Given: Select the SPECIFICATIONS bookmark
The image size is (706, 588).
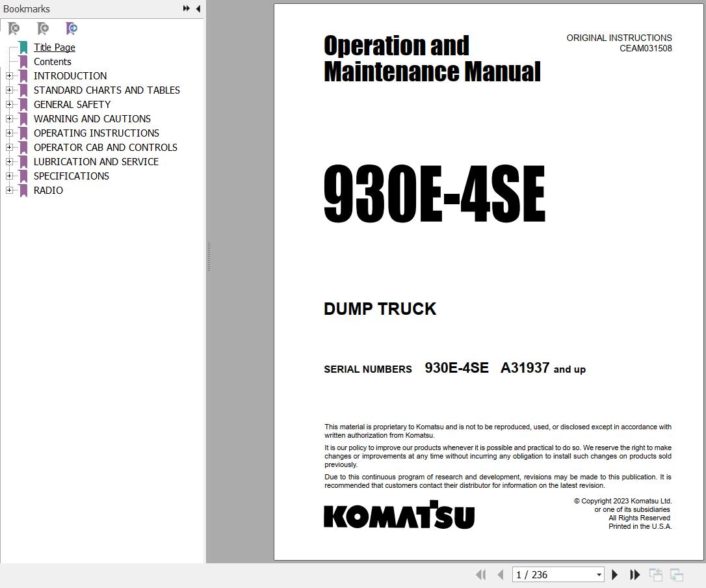Looking at the screenshot, I should click(71, 176).
